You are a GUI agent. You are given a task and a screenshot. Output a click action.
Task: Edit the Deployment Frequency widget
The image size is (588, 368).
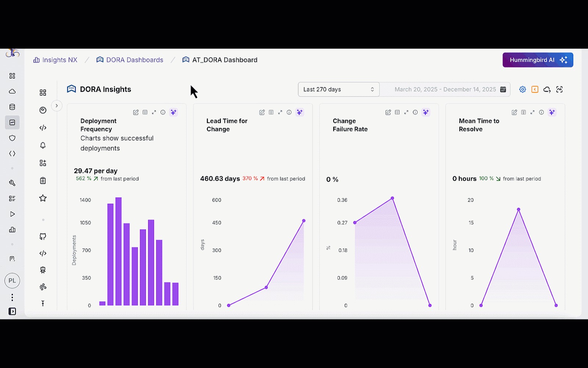tap(136, 112)
